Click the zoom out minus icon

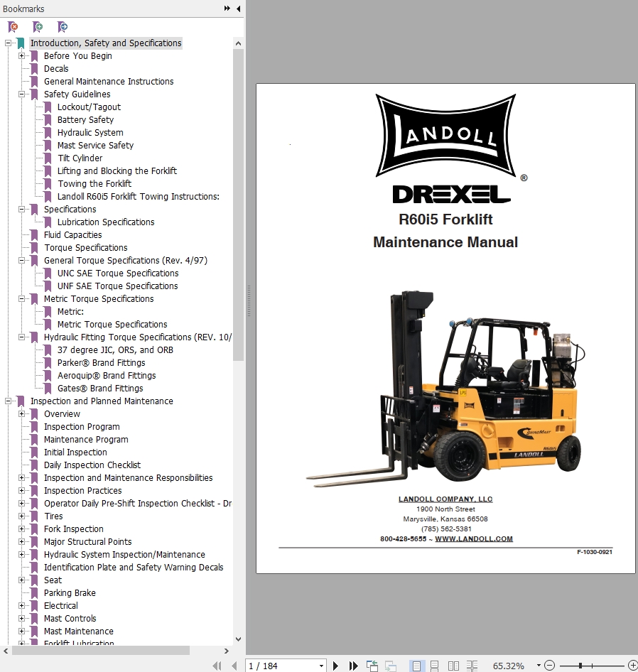click(549, 666)
